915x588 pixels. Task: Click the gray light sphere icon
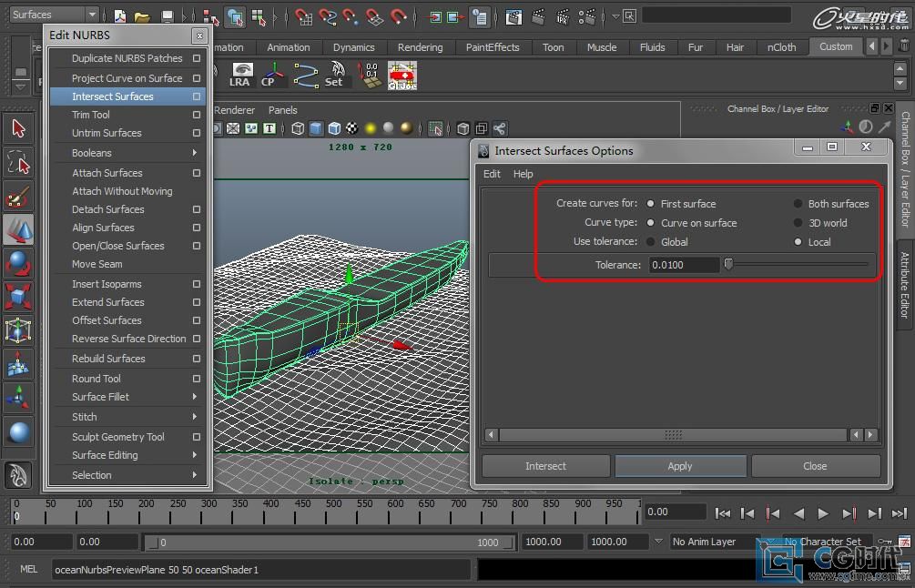[x=388, y=128]
